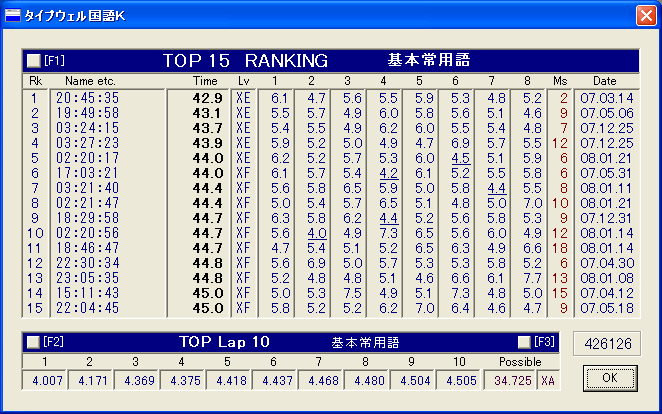Click the Lv column header
662x414 pixels.
coord(244,81)
